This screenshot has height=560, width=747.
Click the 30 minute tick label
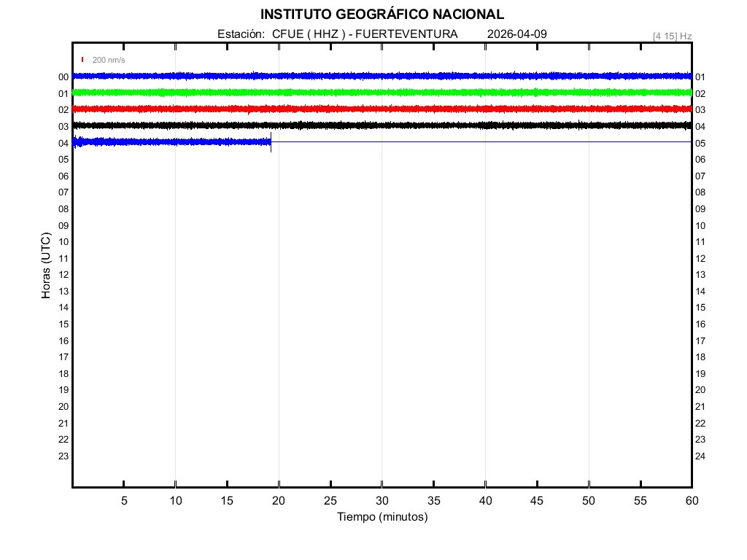382,501
